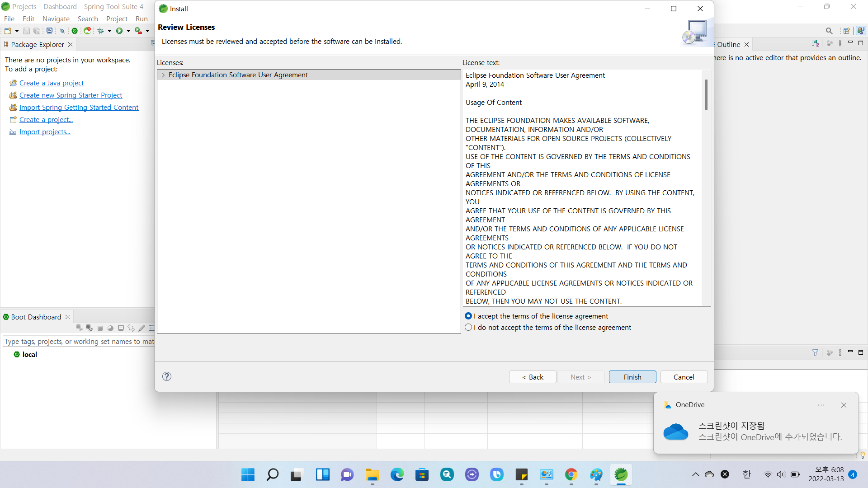Open the dropdown arrow beside the Run icon

pos(128,31)
